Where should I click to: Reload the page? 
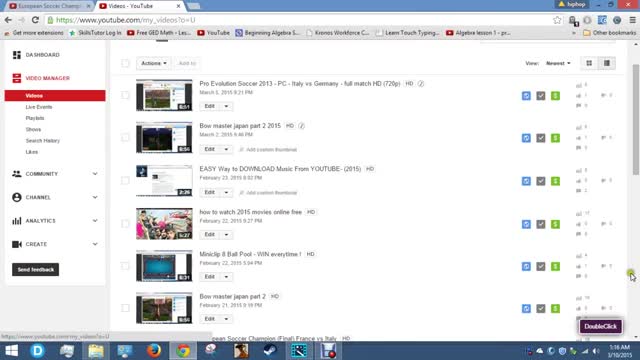(35, 20)
